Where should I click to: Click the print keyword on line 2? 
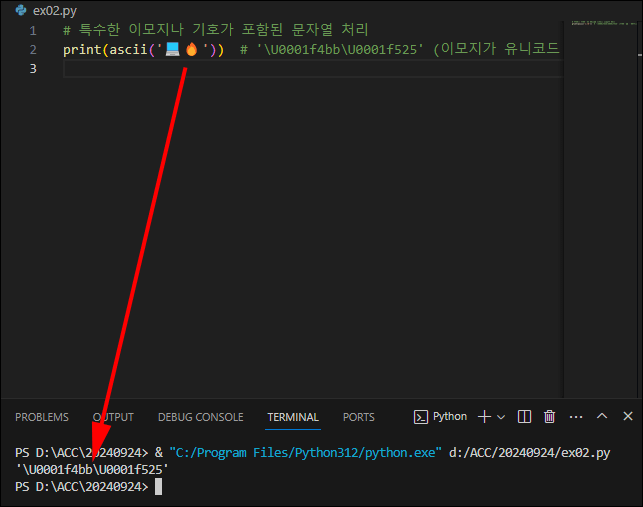[x=82, y=50]
